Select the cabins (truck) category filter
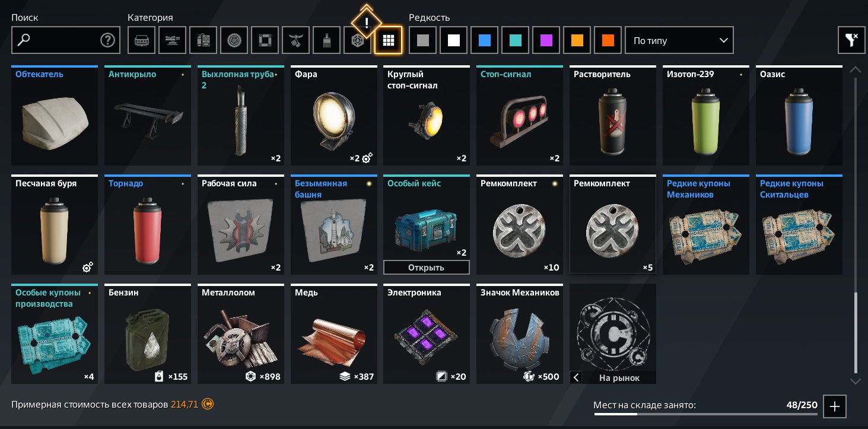 point(141,40)
